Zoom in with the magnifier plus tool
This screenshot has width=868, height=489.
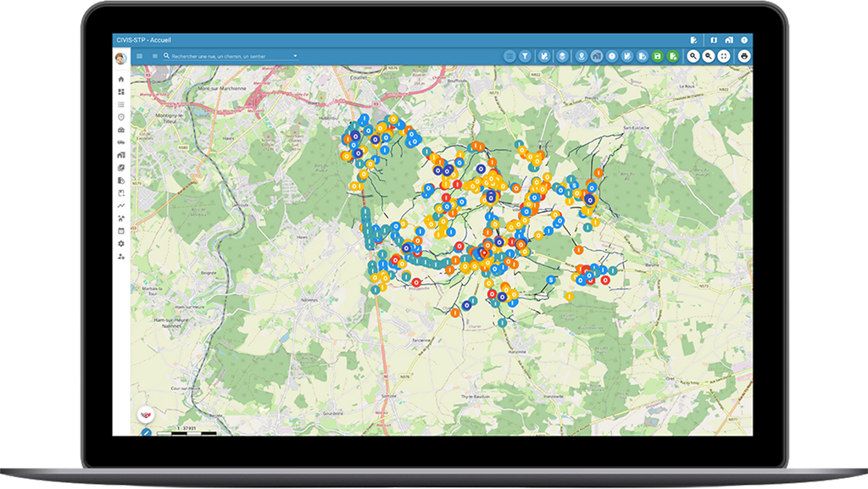[693, 56]
